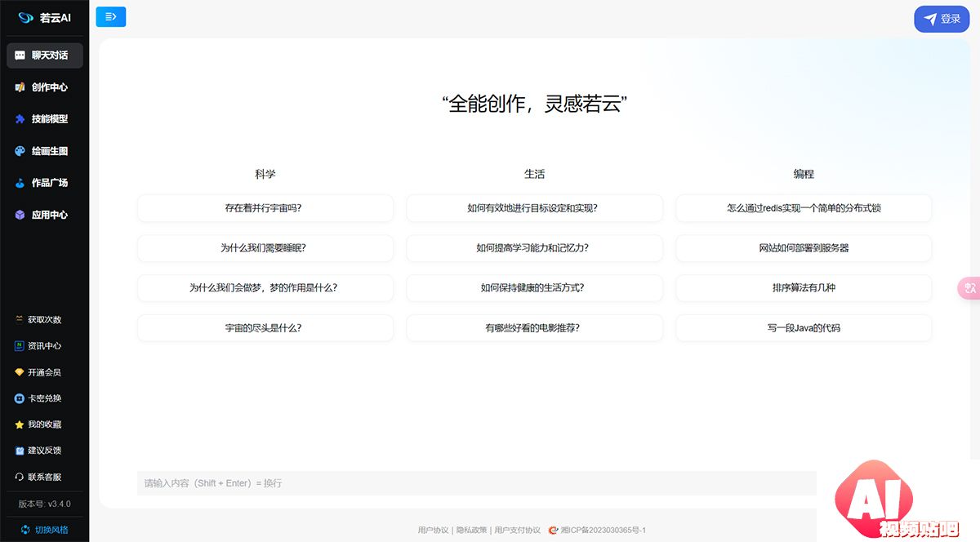
Task: Click the slogan 全能创作,灵感若云
Action: pyautogui.click(x=534, y=104)
